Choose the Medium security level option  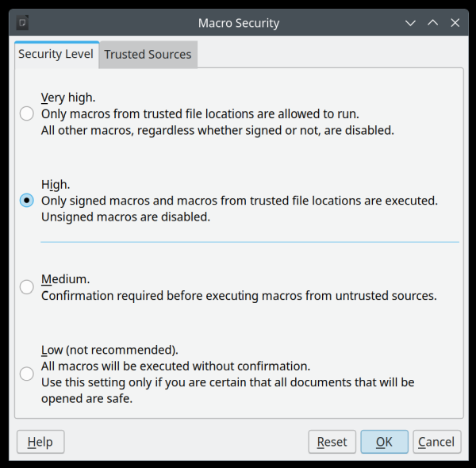click(x=27, y=287)
